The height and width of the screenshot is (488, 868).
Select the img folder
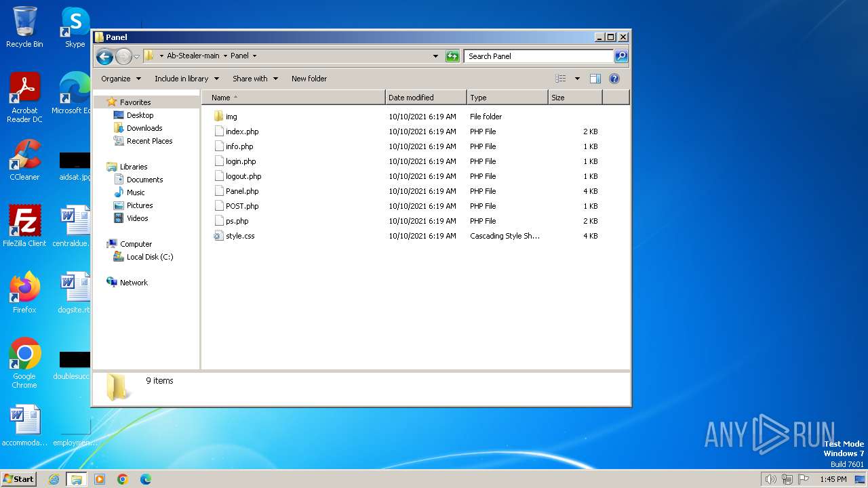[231, 117]
